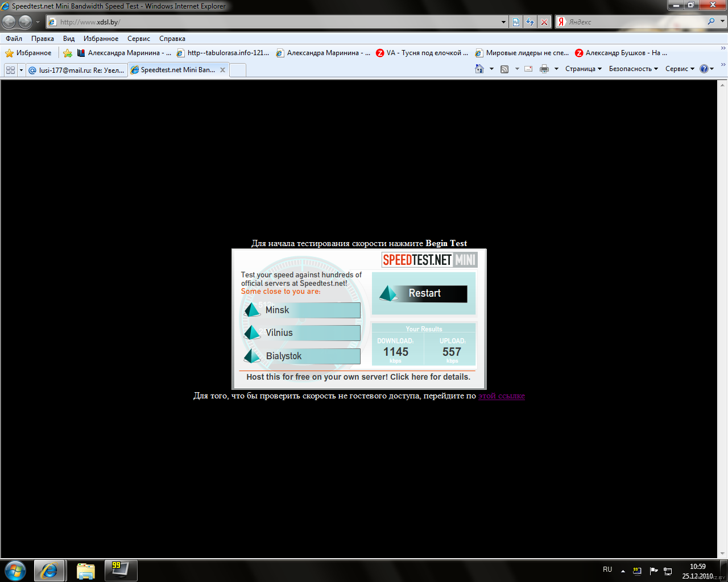Open second Александра Маринина favorites link

click(x=323, y=53)
